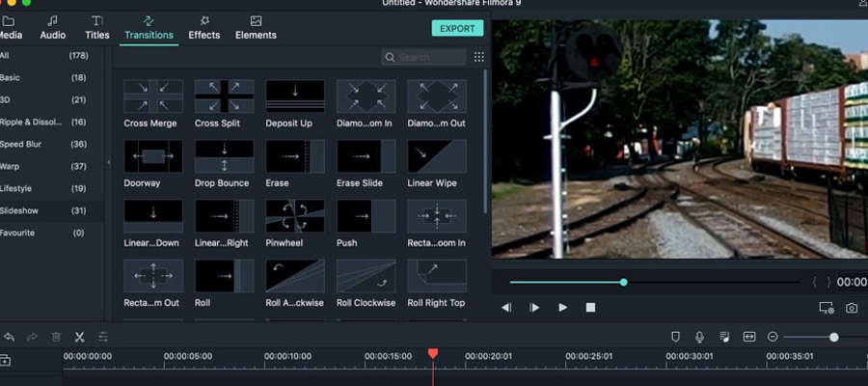Image resolution: width=868 pixels, height=386 pixels.
Task: Open the grid view options icon
Action: [479, 57]
